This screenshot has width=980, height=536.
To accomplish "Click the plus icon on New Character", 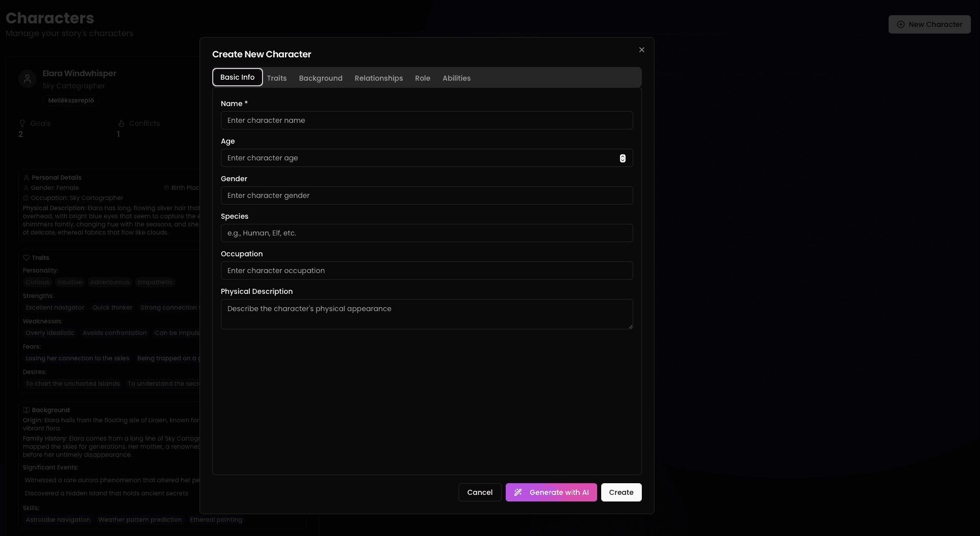I will coord(900,24).
